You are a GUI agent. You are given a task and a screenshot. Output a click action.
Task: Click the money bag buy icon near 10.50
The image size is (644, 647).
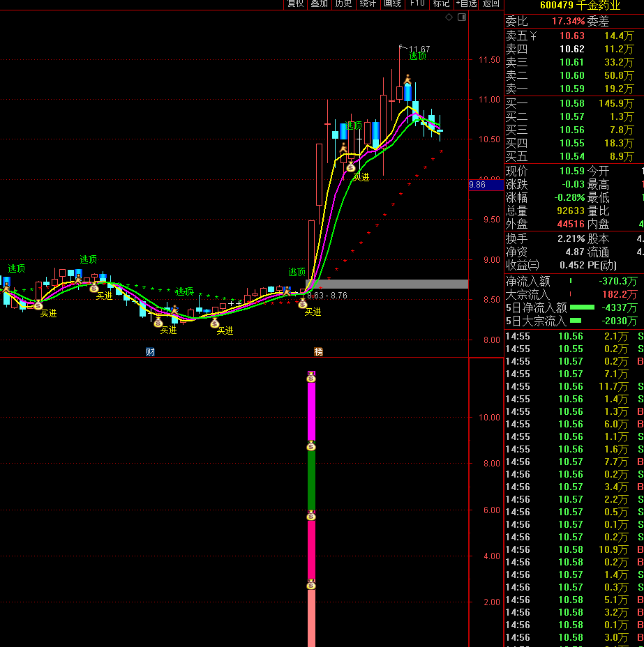351,167
